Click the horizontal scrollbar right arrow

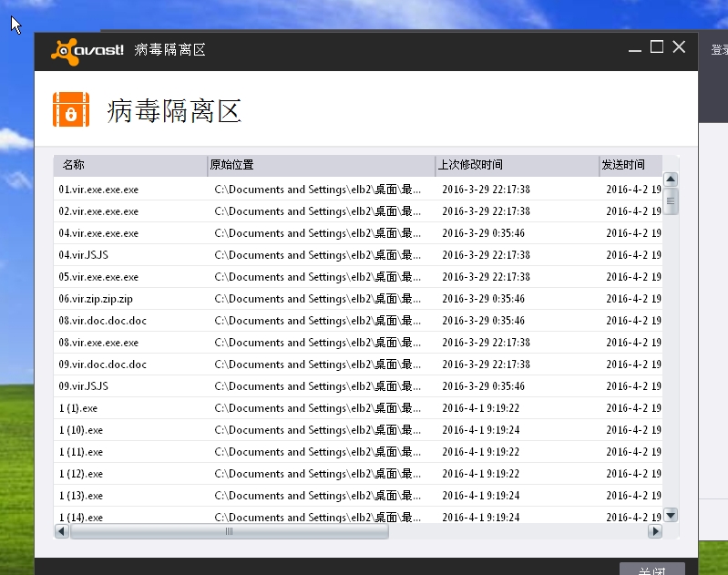point(654,531)
